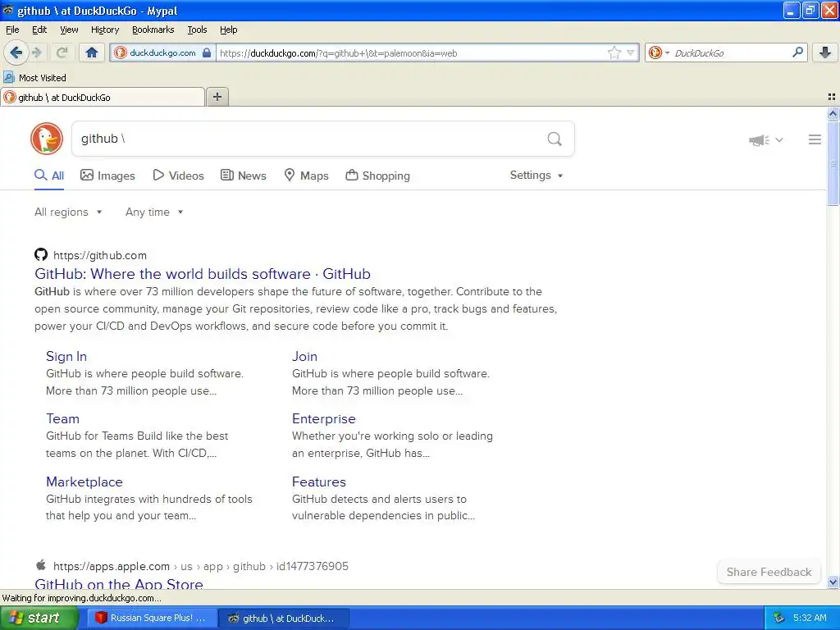This screenshot has height=630, width=840.
Task: Click the vertical scrollbar up arrow
Action: point(833,113)
